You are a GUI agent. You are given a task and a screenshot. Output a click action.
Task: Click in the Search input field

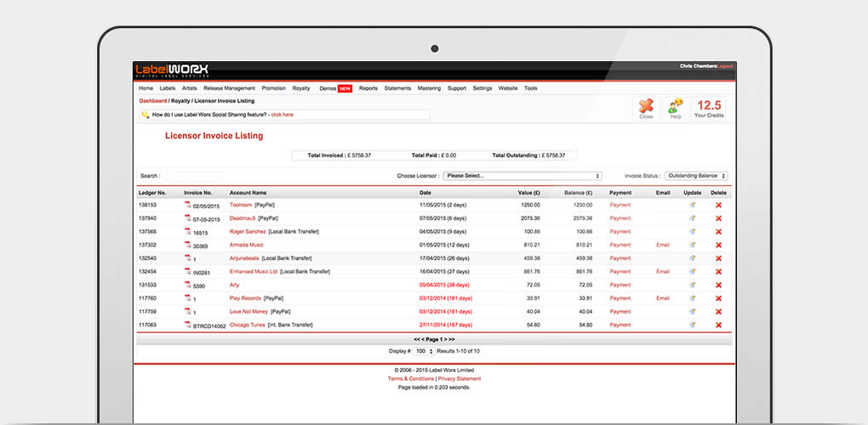click(198, 176)
